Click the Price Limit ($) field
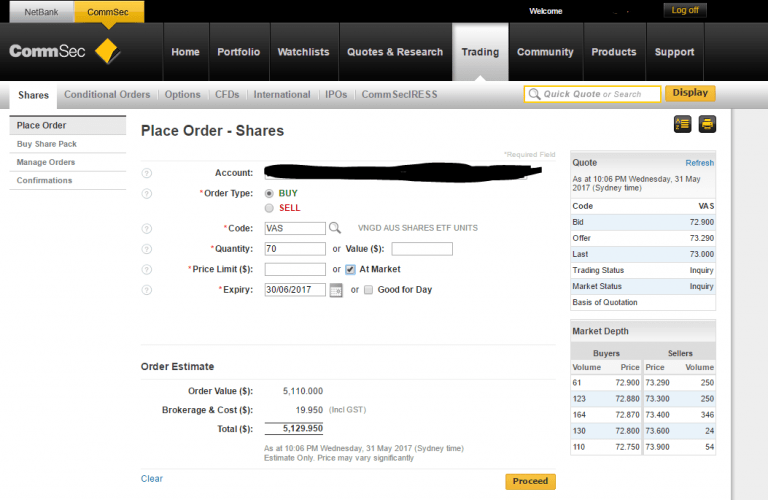 295,269
